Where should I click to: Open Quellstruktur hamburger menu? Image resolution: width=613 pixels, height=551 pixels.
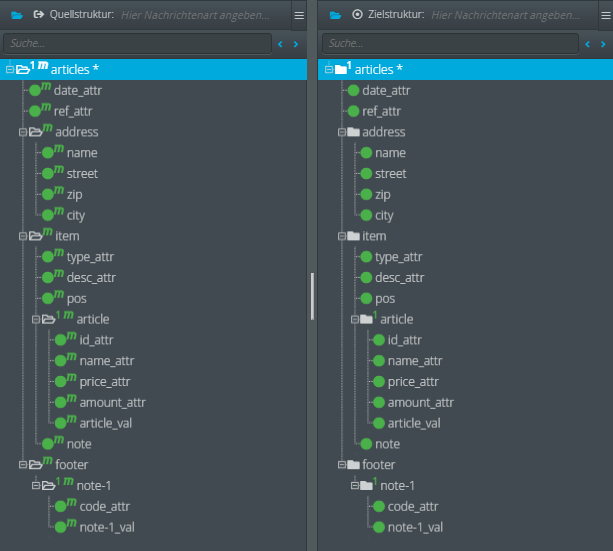[x=299, y=15]
